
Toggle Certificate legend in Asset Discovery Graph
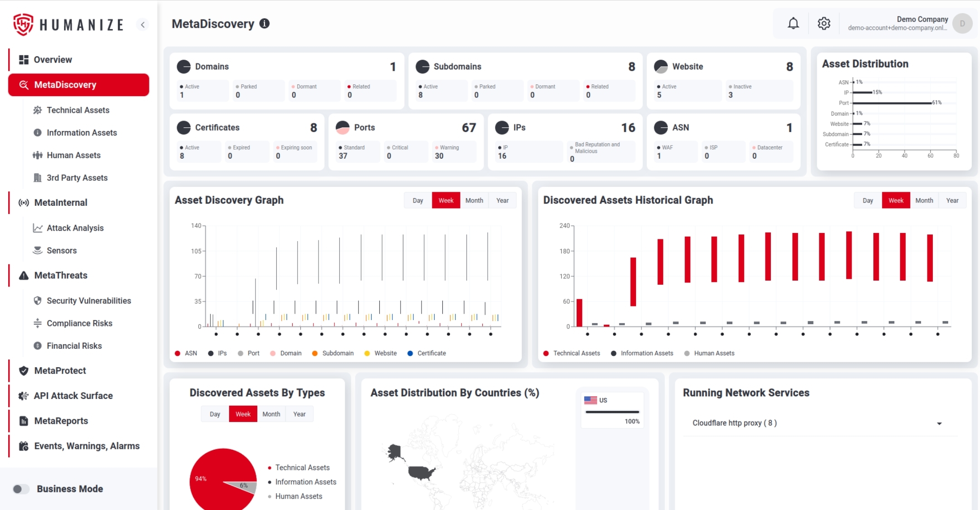click(x=426, y=353)
